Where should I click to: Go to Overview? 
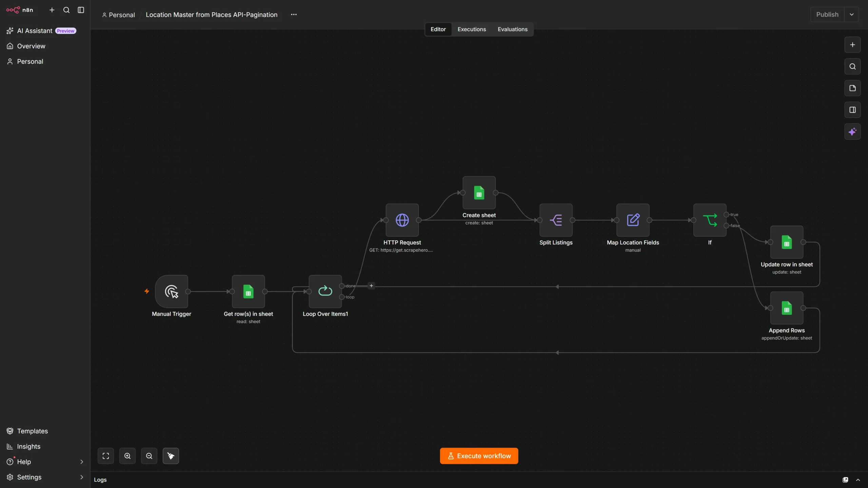[31, 46]
